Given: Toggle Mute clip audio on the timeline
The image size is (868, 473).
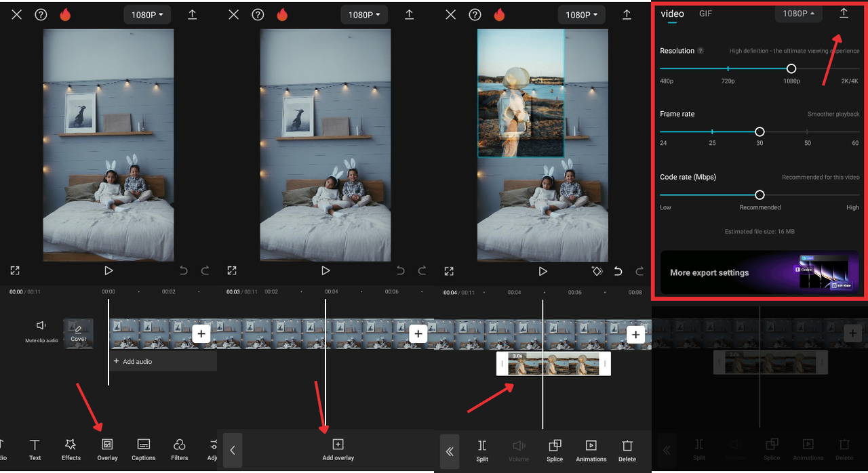Looking at the screenshot, I should (41, 331).
